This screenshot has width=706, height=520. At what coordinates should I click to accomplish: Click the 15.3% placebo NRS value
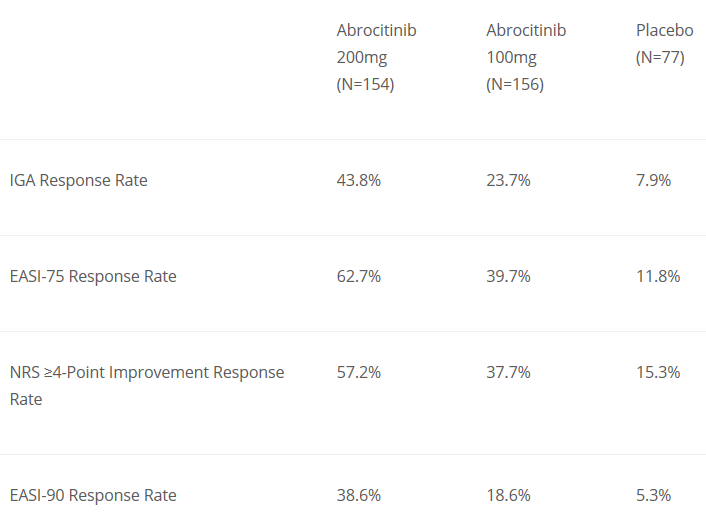[x=658, y=372]
